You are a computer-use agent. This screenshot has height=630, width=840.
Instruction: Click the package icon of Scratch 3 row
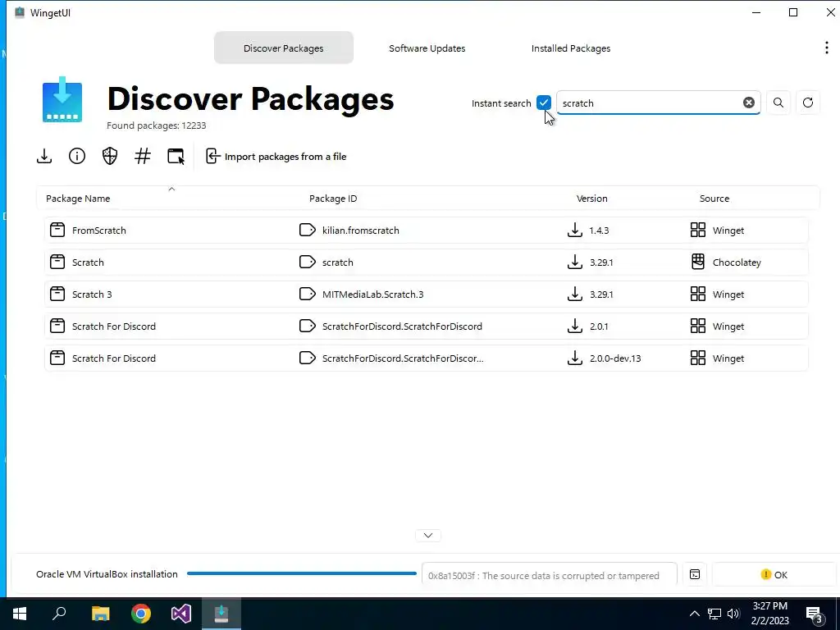point(57,294)
